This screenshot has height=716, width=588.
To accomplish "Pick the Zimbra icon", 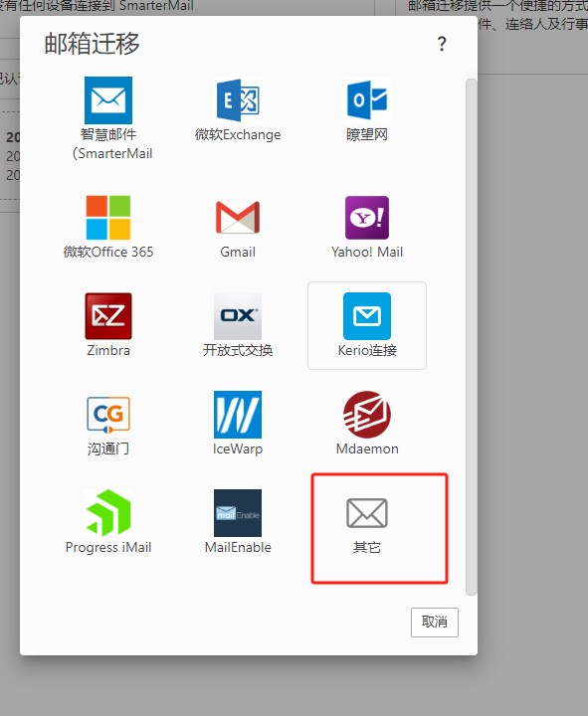I will [x=108, y=316].
